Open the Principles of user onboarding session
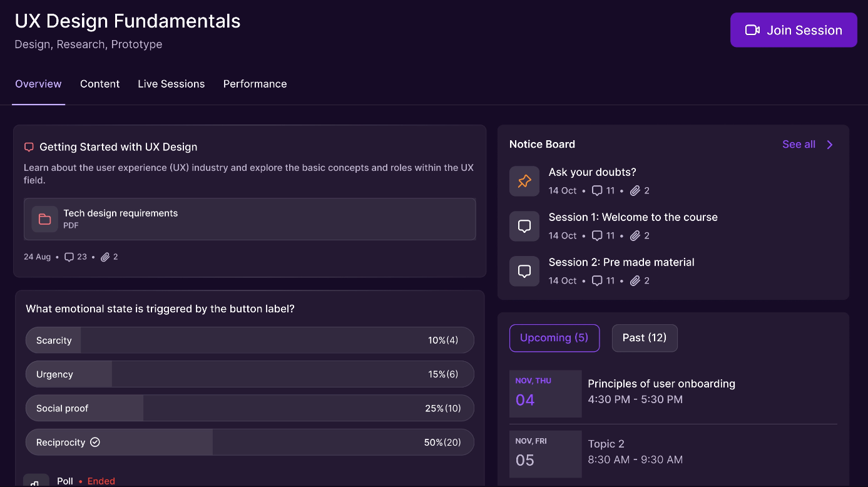This screenshot has width=868, height=487. tap(661, 384)
